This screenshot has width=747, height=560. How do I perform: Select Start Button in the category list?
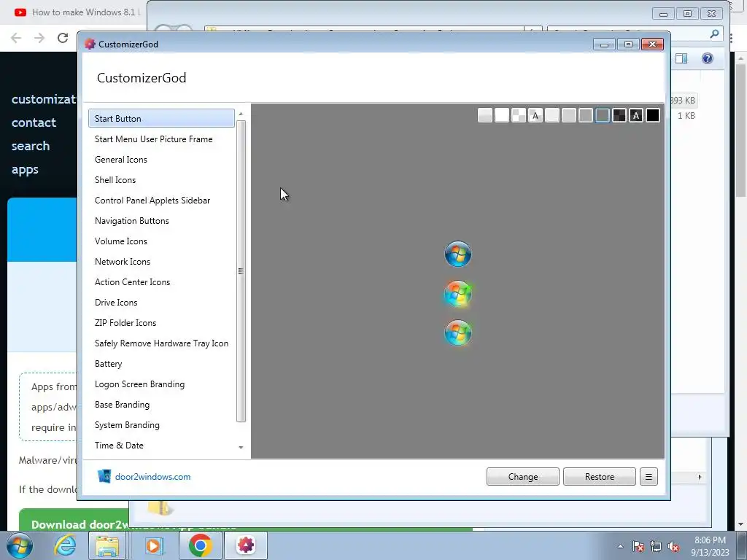tap(161, 119)
